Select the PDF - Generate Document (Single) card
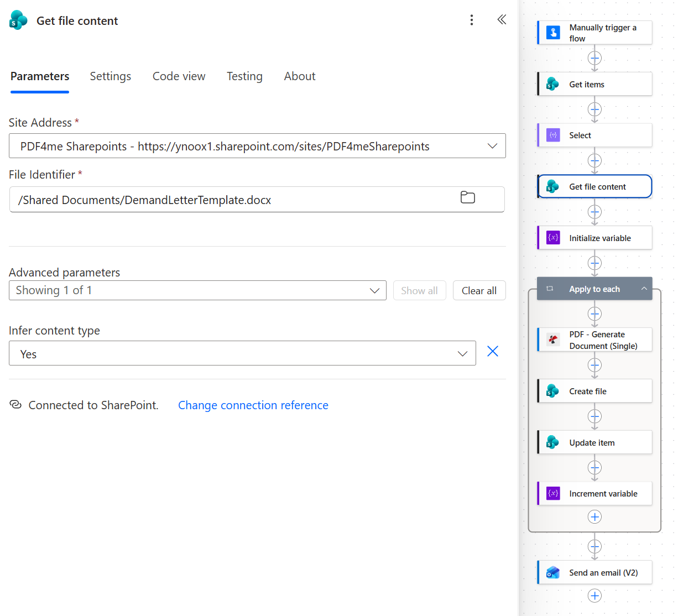Screen dimensions: 678x616 pos(594,340)
